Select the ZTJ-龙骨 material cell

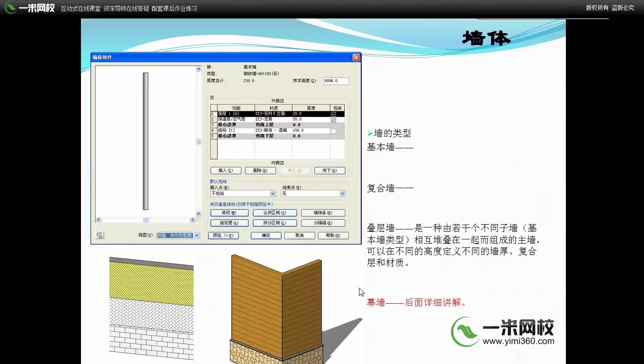coord(273,119)
